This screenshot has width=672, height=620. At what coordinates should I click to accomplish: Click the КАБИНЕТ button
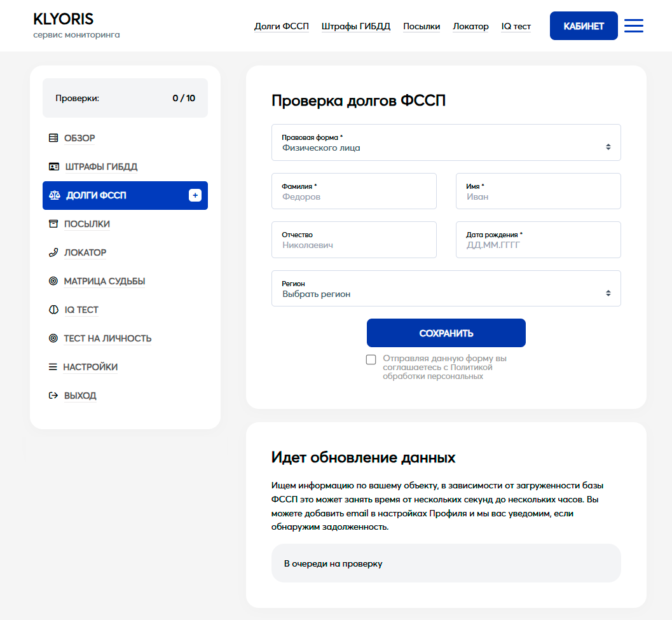[x=583, y=26]
